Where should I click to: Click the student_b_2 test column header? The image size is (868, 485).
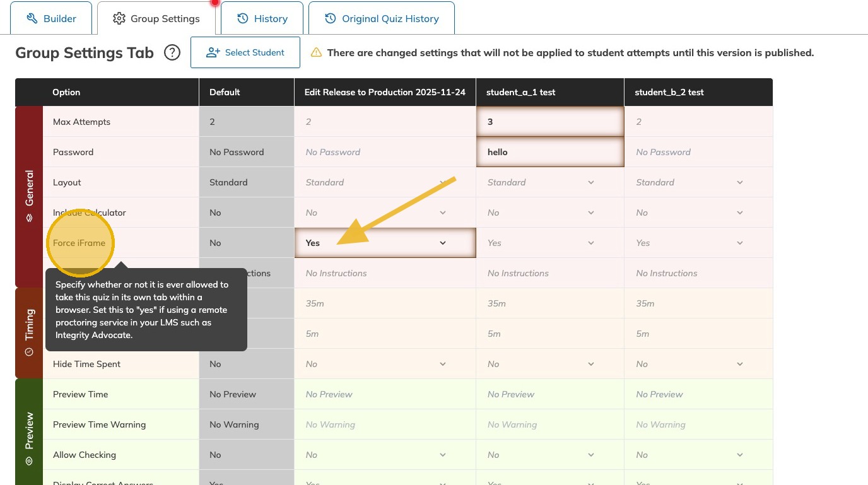click(669, 92)
